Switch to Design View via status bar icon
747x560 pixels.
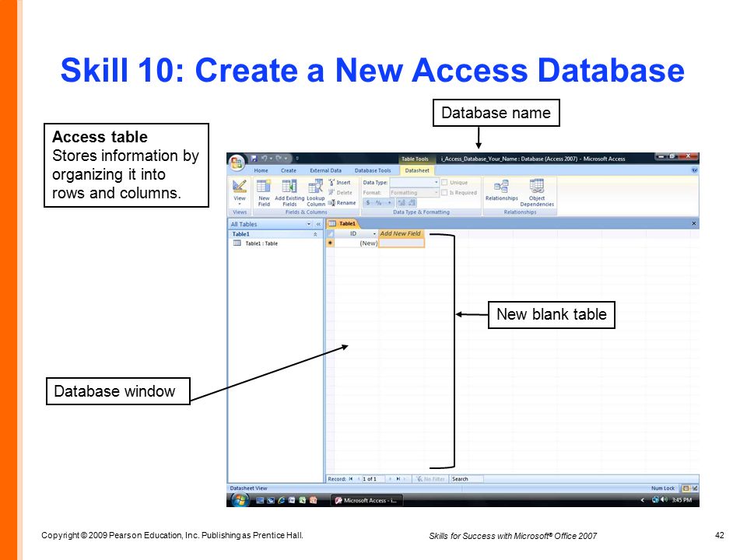click(x=695, y=488)
